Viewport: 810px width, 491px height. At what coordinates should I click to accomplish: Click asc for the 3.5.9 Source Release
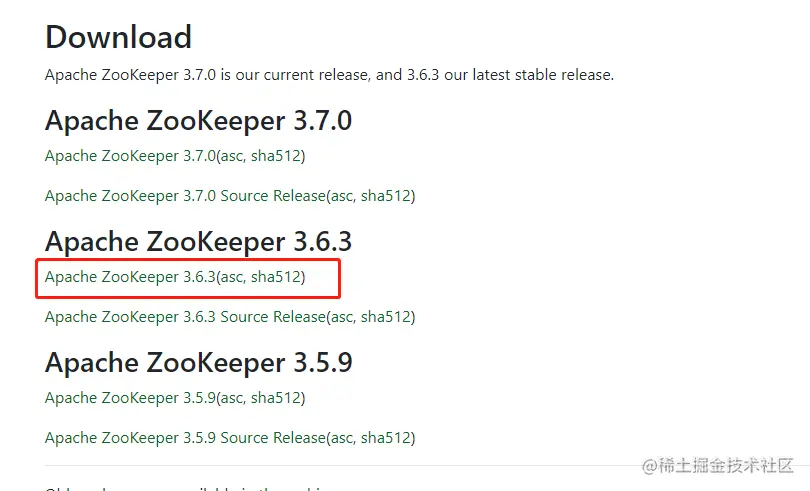pyautogui.click(x=342, y=438)
